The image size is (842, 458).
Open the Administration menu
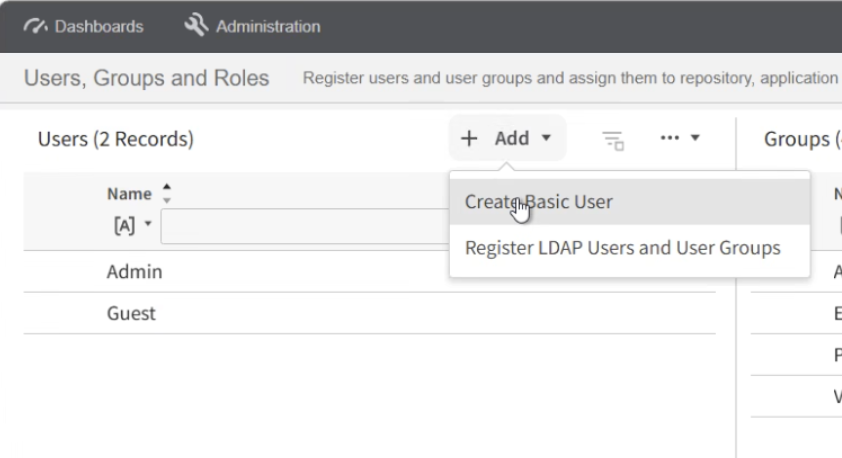tap(252, 26)
